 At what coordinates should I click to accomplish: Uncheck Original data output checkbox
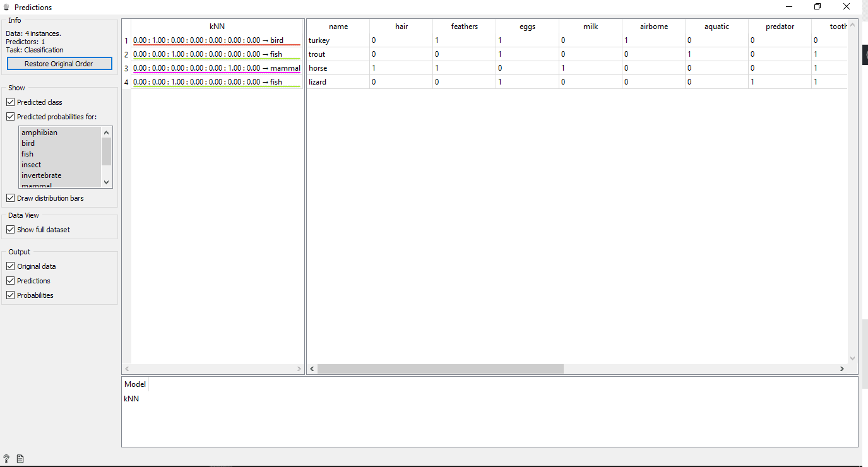[x=11, y=266]
